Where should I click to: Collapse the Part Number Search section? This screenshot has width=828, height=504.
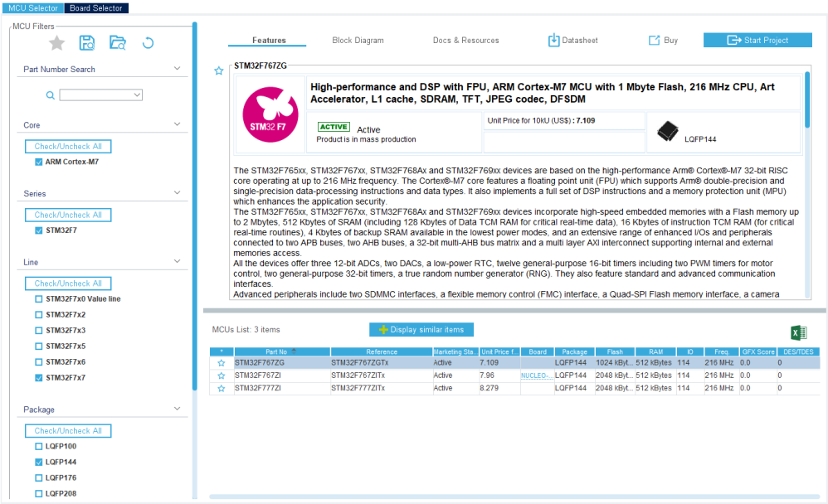[177, 69]
